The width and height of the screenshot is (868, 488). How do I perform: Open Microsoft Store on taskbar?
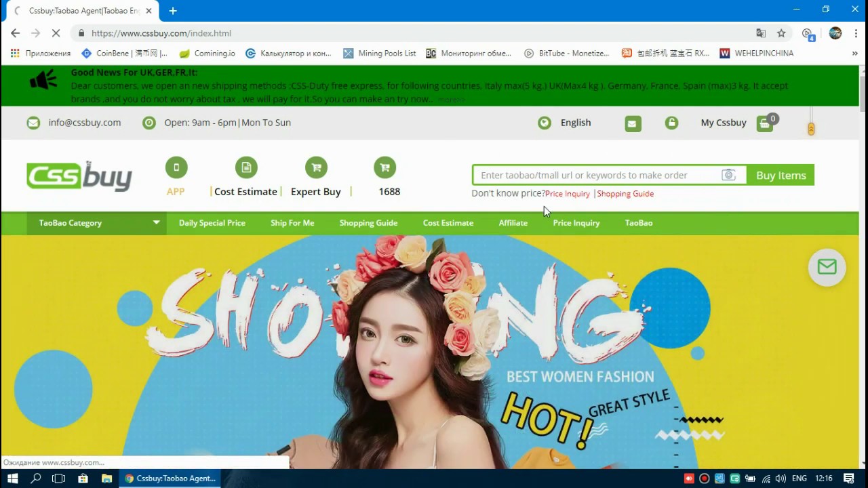click(83, 479)
